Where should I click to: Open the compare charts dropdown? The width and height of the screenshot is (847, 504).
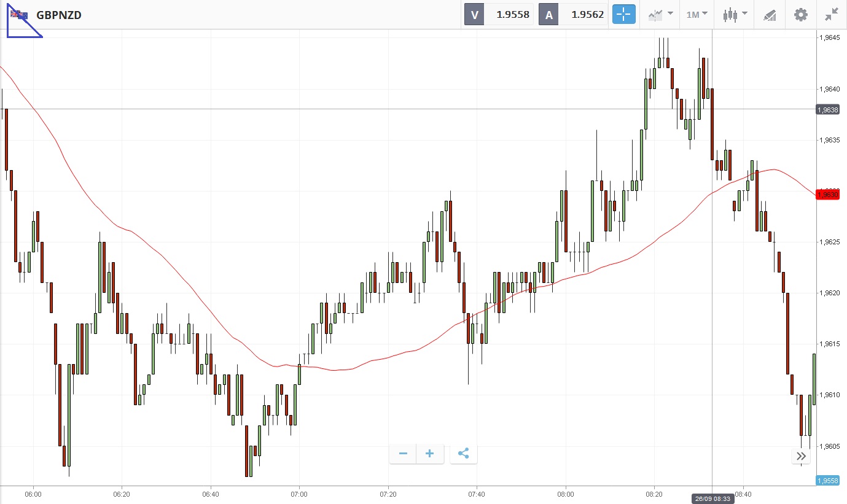660,14
